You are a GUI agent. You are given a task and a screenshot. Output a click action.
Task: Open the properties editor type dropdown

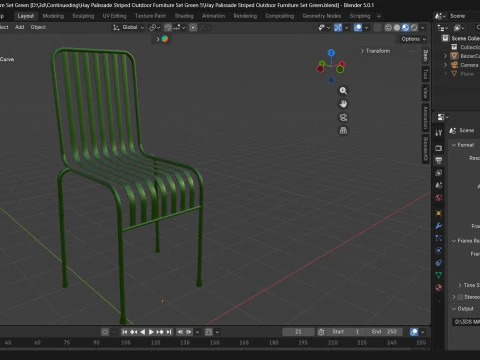pyautogui.click(x=443, y=117)
